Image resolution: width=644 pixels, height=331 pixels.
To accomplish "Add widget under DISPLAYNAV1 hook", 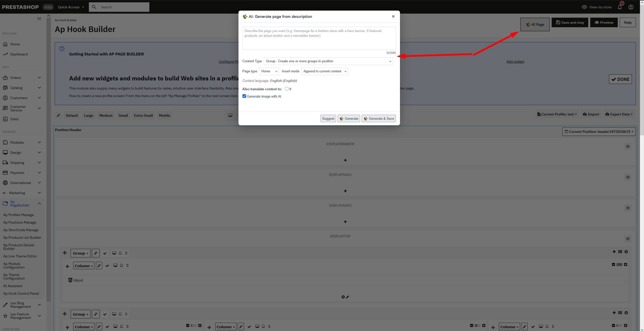I will (x=345, y=191).
